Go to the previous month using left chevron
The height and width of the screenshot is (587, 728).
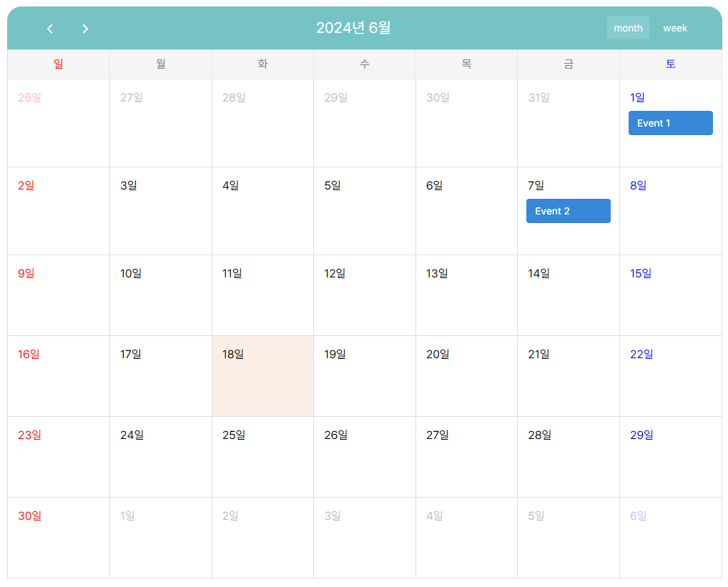[x=49, y=29]
